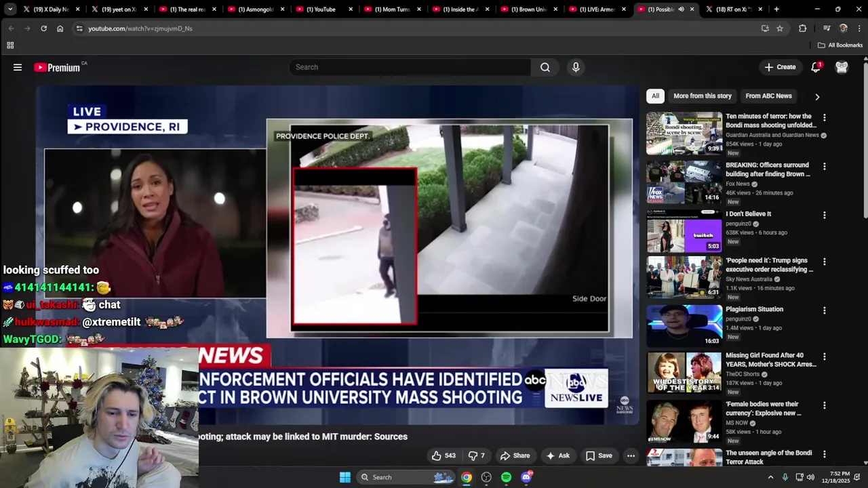Click Windows taskbar search box
Screen dimensions: 868x488
tap(406, 477)
